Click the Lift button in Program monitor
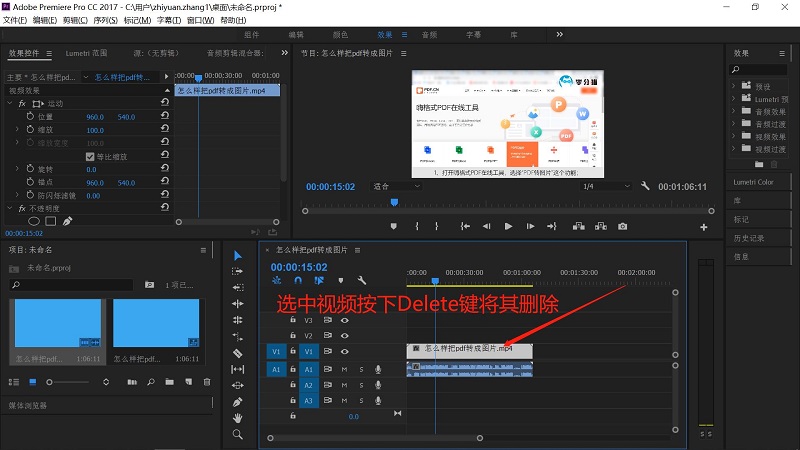800x450 pixels. pyautogui.click(x=579, y=226)
